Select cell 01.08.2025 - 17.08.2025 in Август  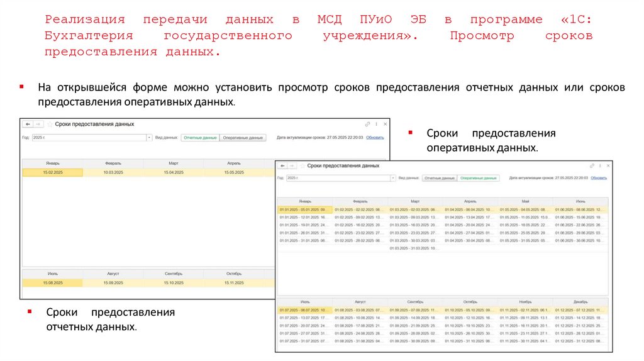click(360, 326)
